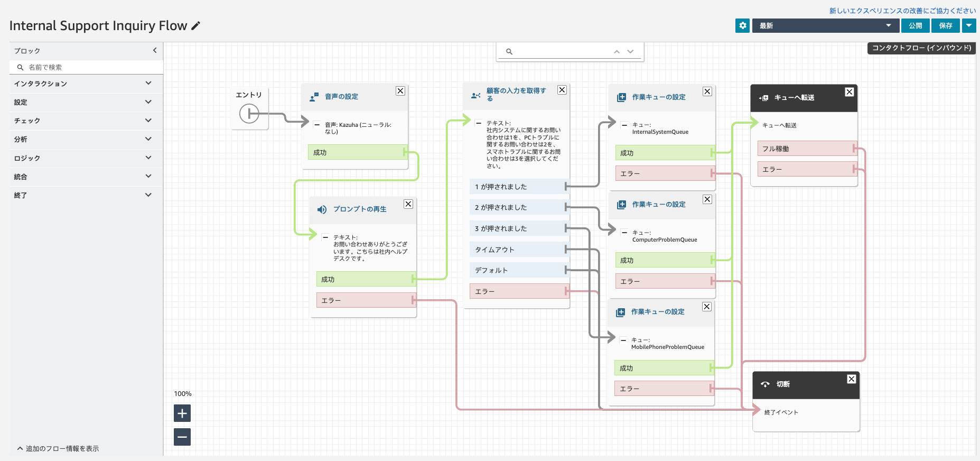
Task: Click the 保存 save button
Action: pyautogui.click(x=946, y=25)
